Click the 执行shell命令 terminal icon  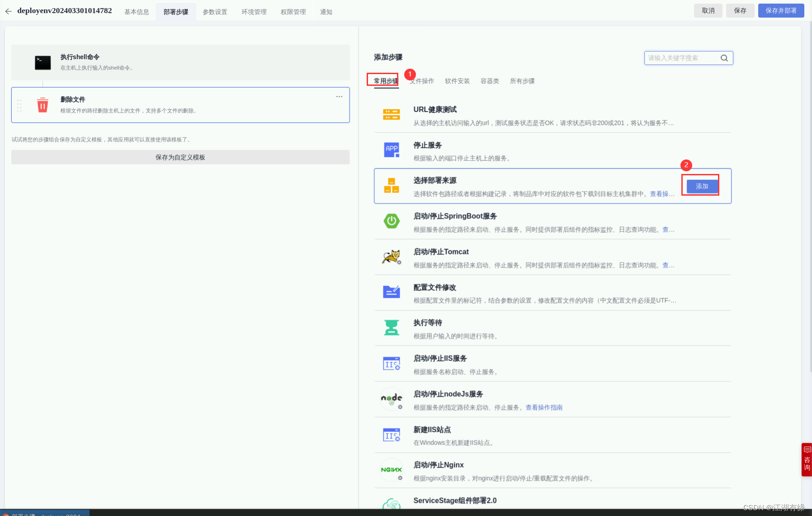click(x=42, y=63)
